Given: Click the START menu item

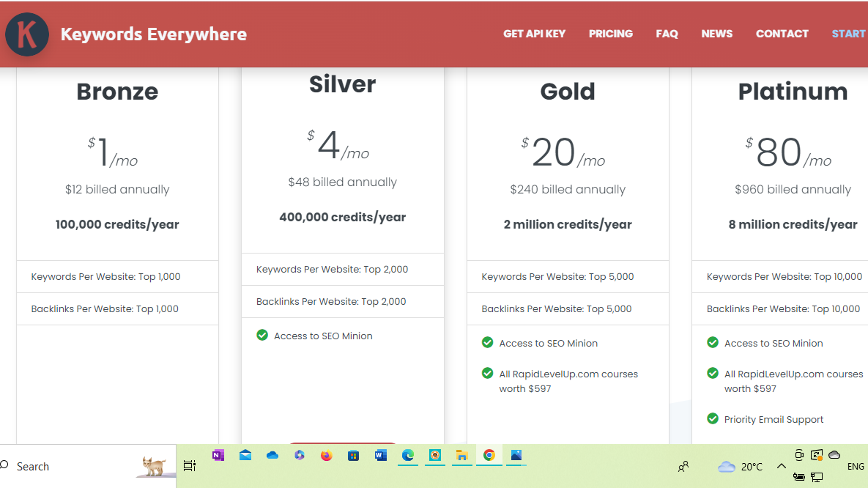Looking at the screenshot, I should pos(849,34).
